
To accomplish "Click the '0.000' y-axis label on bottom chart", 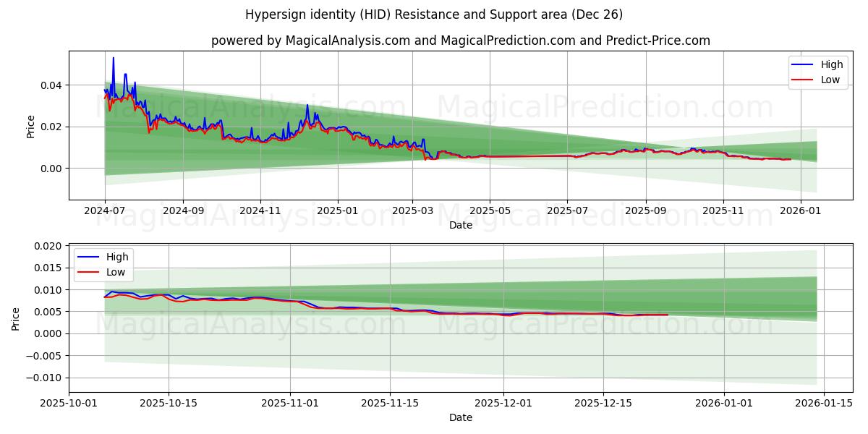I will (x=48, y=333).
